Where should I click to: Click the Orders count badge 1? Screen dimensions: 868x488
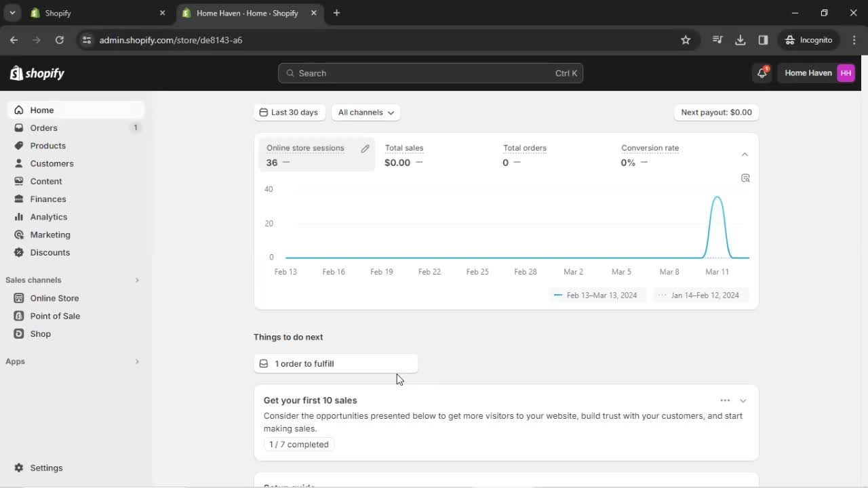coord(135,127)
